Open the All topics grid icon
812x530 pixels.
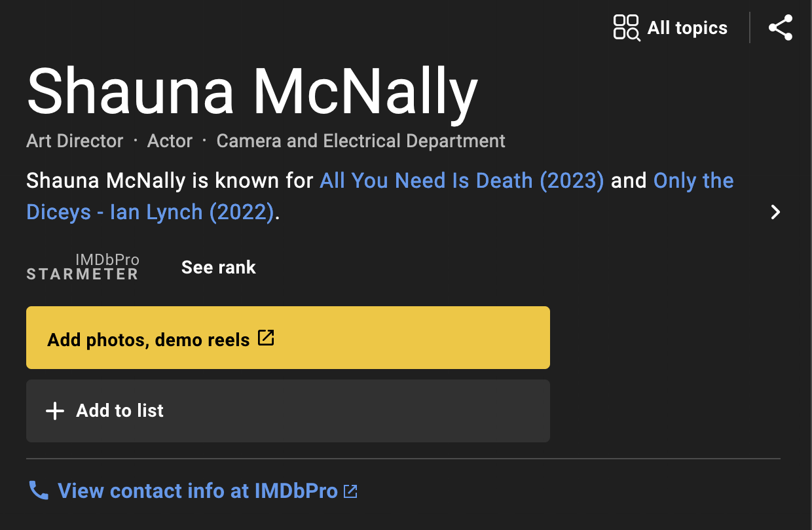626,27
